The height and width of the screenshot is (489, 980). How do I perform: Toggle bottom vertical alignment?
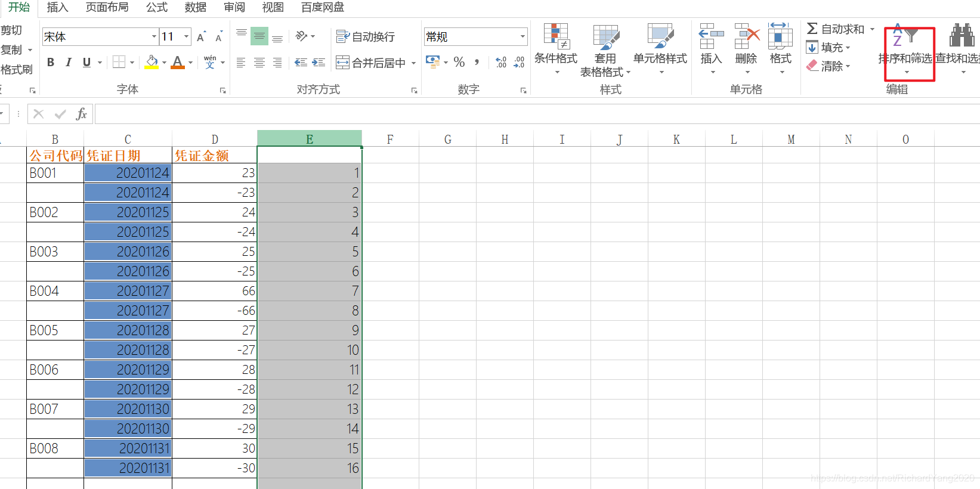coord(277,38)
